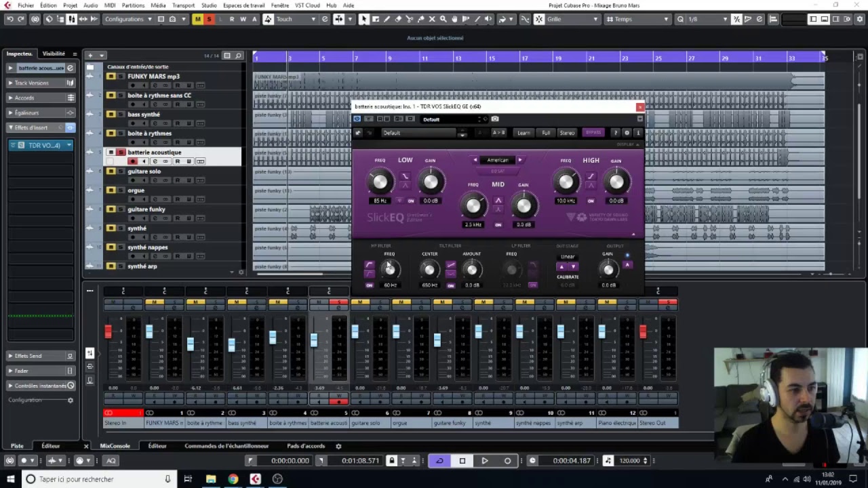The width and height of the screenshot is (868, 488).
Task: Adjust guitare solo mixer channel fader
Action: tap(355, 331)
